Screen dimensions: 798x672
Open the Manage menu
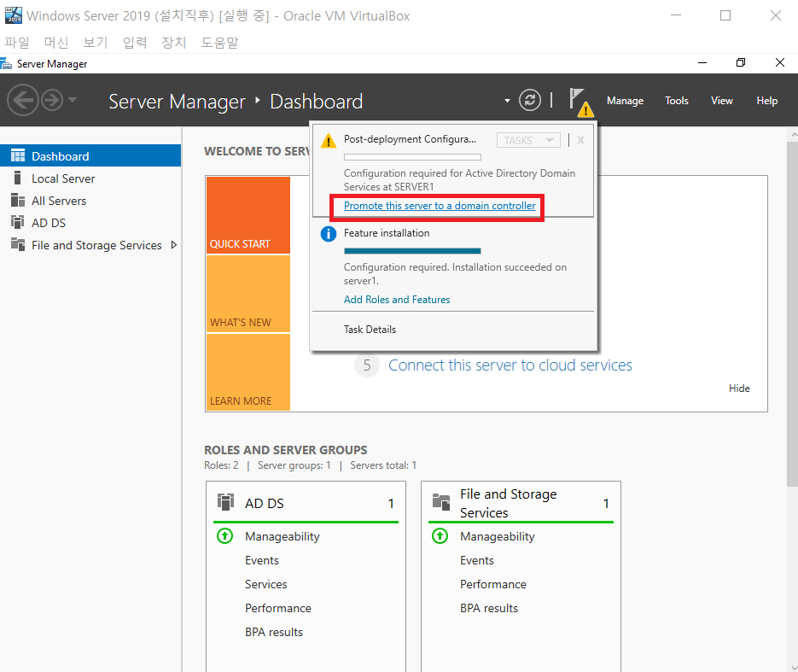[x=625, y=101]
